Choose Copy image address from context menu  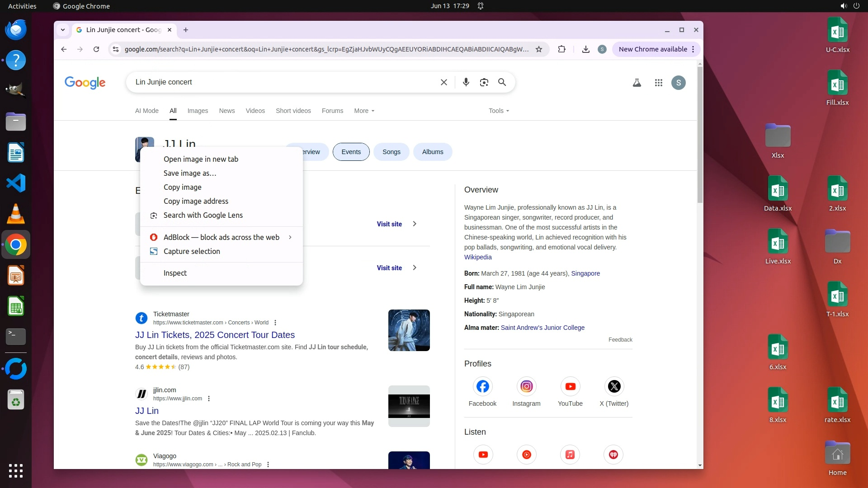[x=196, y=201]
